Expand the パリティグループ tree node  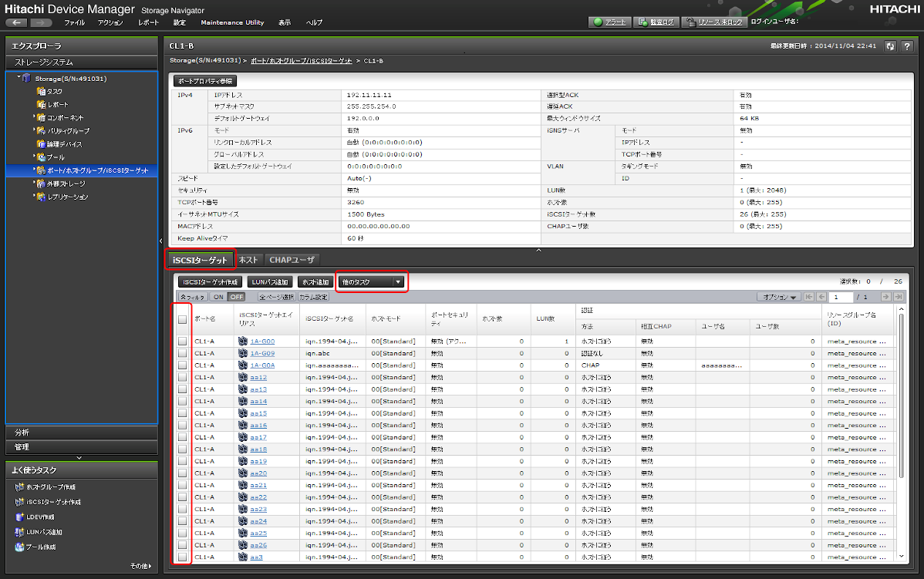point(34,130)
